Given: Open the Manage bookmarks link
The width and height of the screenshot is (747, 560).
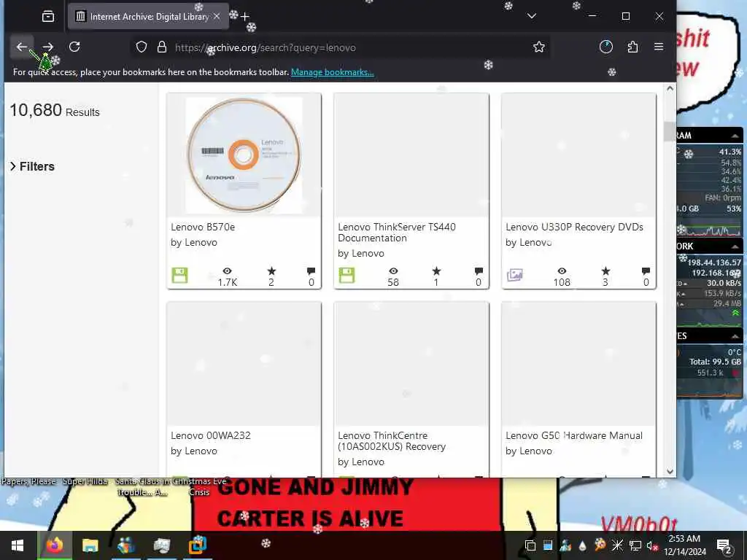Looking at the screenshot, I should coord(333,72).
